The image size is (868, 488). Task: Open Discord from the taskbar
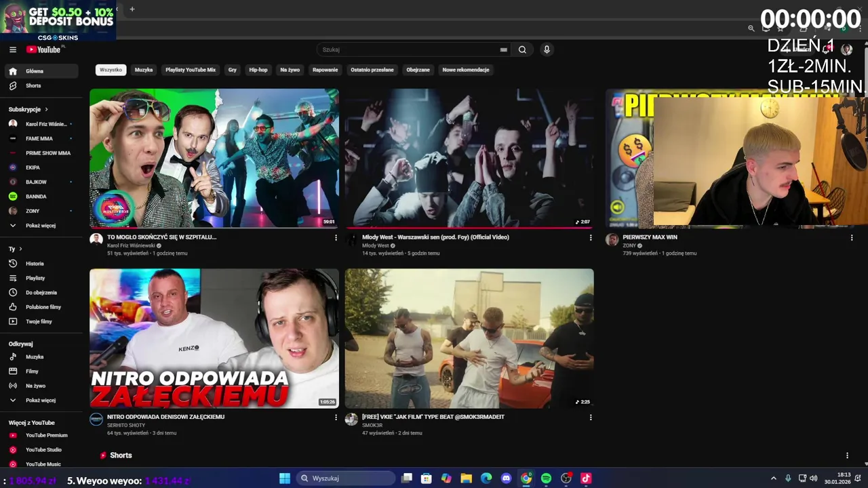(506, 479)
